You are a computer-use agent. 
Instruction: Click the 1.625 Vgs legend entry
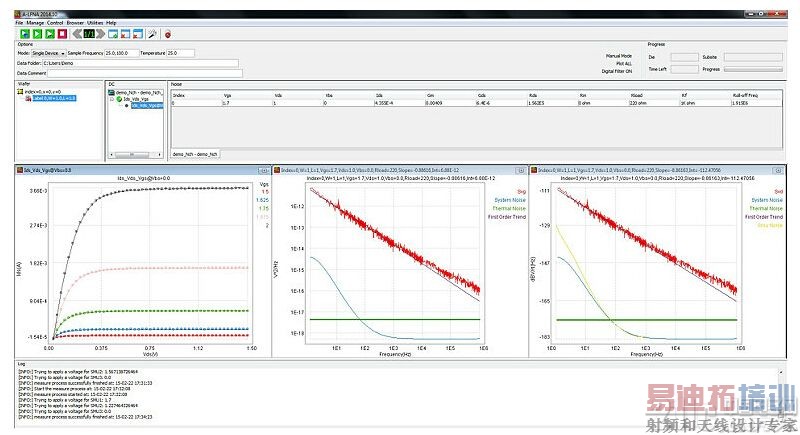click(262, 200)
